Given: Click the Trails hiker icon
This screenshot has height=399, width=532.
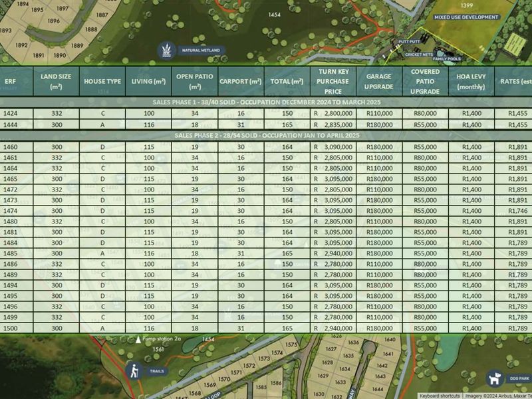Looking at the screenshot, I should coord(134,372).
